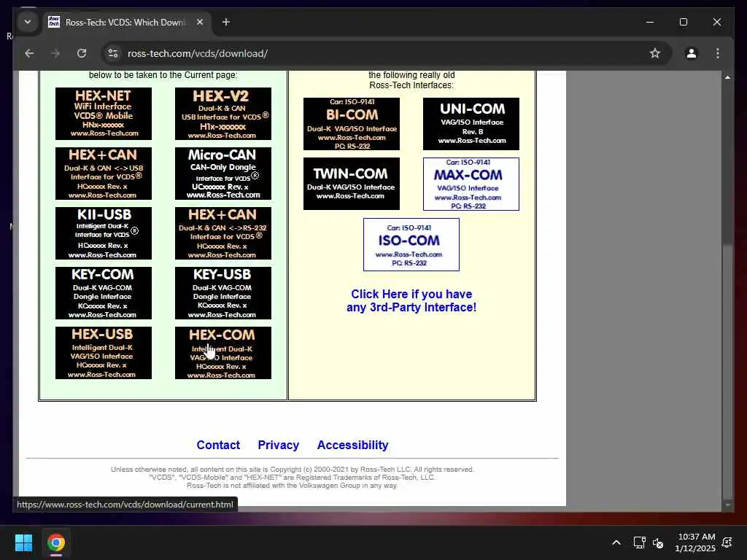Reload the Ross-Tech page
The image size is (747, 560).
coord(82,53)
